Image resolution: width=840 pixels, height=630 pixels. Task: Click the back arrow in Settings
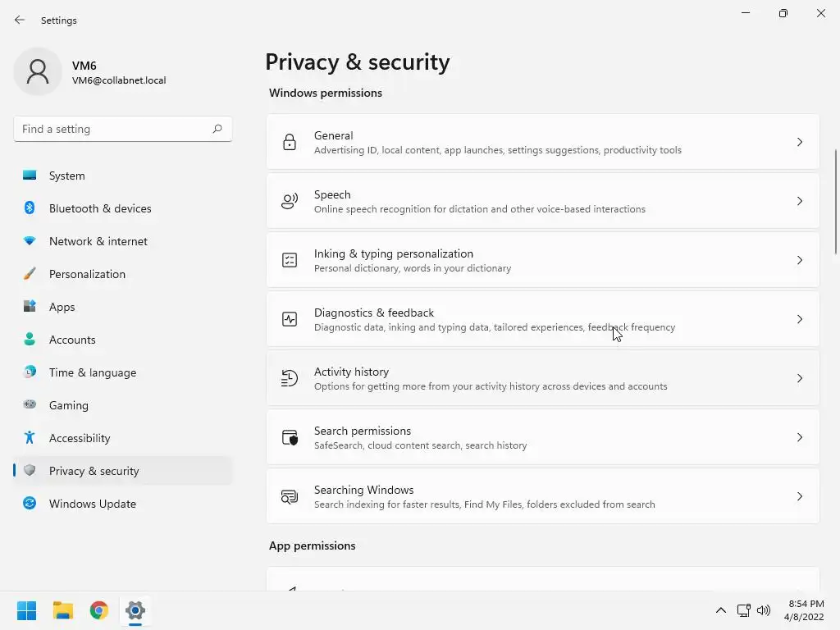[x=20, y=20]
